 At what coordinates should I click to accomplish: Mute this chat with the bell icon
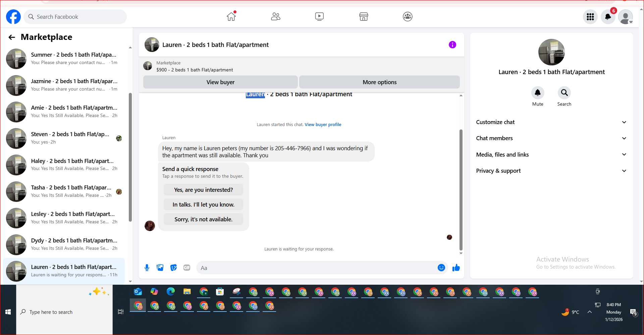pos(538,93)
